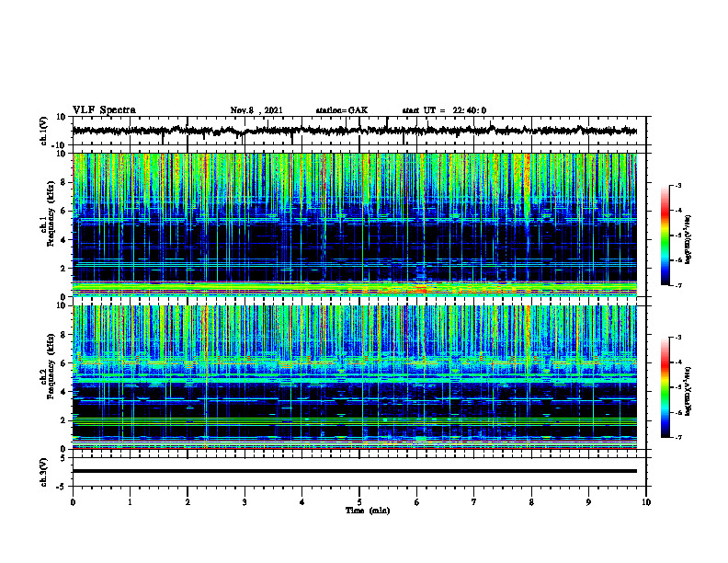Image resolution: width=728 pixels, height=563 pixels.
Task: Click the time axis end label "10"
Action: [x=646, y=502]
